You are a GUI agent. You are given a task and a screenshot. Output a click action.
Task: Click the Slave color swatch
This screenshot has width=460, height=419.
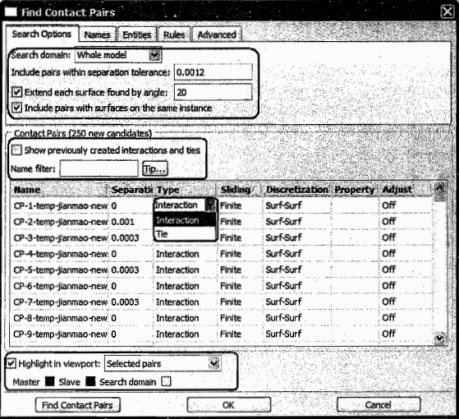(90, 381)
